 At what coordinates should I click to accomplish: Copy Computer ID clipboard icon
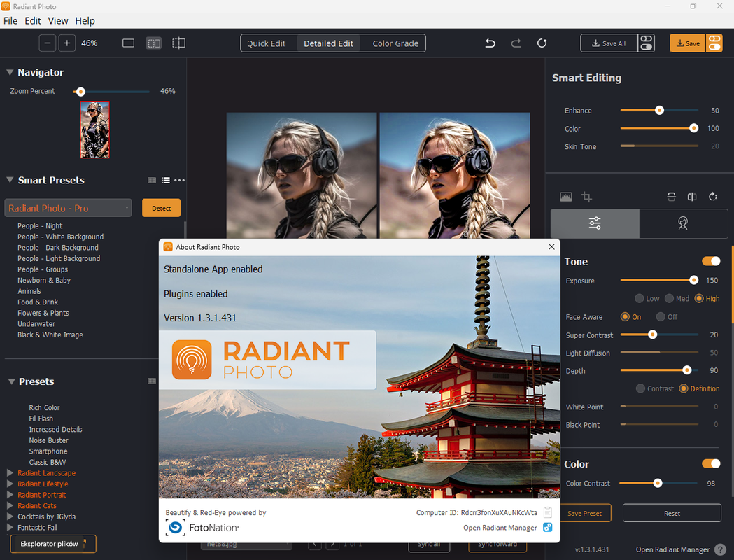(548, 512)
